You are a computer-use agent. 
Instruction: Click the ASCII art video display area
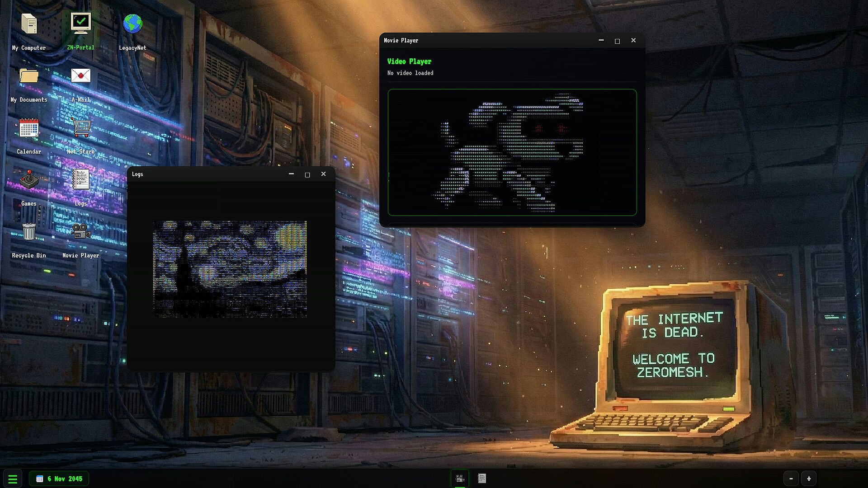(x=512, y=152)
